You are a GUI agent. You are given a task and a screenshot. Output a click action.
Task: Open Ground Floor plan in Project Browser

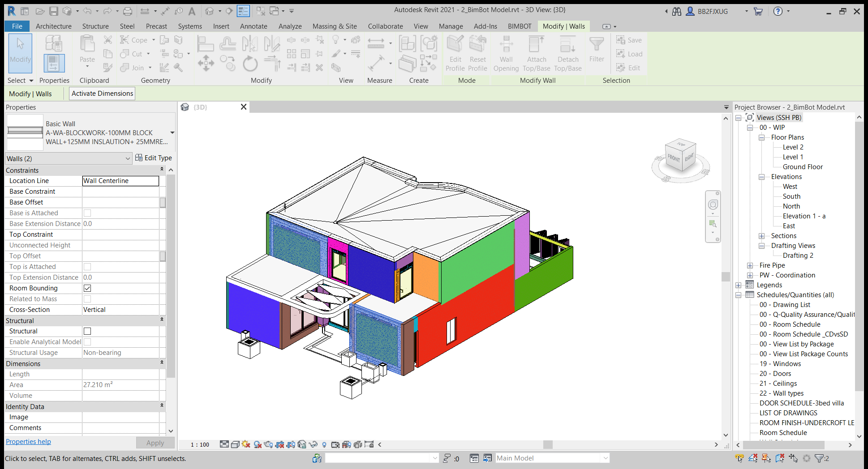tap(802, 167)
